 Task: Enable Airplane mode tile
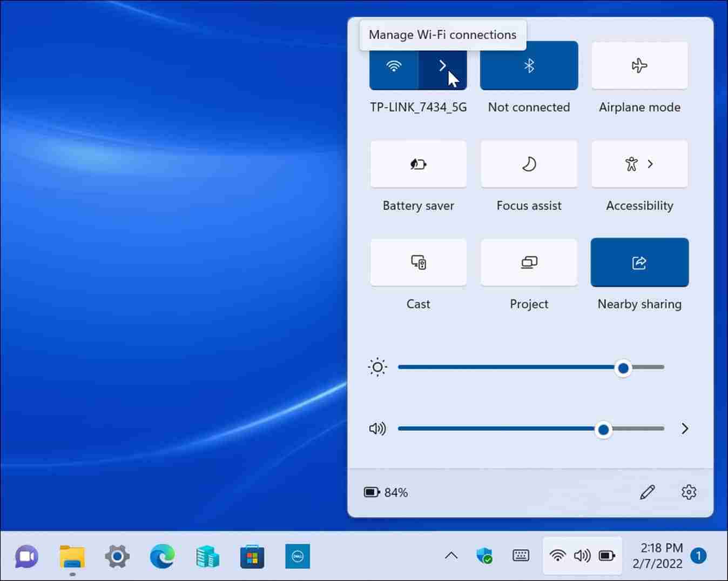[639, 66]
